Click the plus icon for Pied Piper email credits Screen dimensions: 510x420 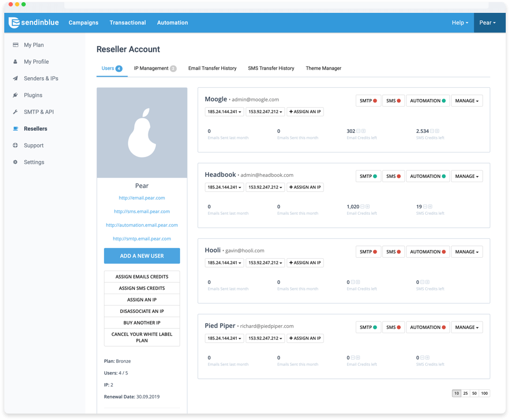coord(358,357)
